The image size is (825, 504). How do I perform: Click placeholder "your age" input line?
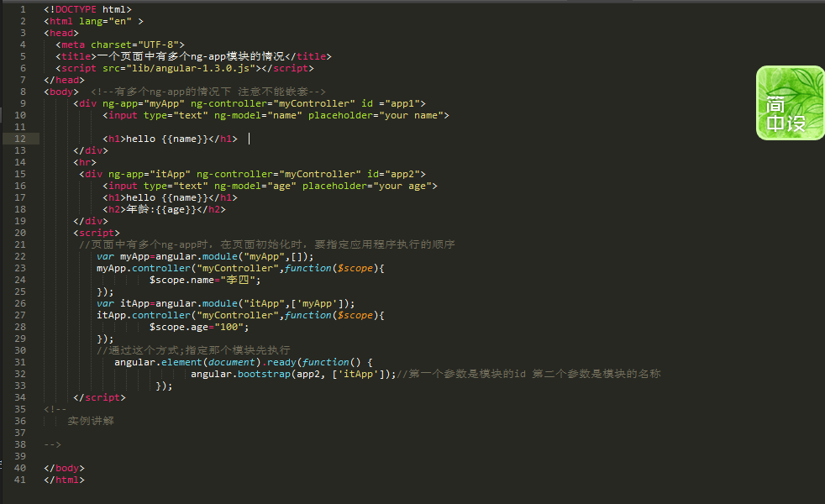(270, 186)
